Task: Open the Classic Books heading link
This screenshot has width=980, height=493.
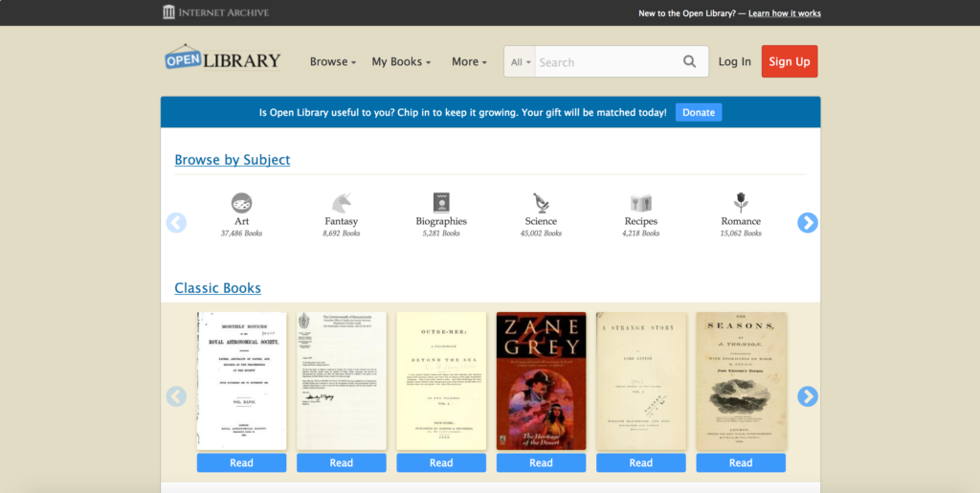Action: pos(217,288)
